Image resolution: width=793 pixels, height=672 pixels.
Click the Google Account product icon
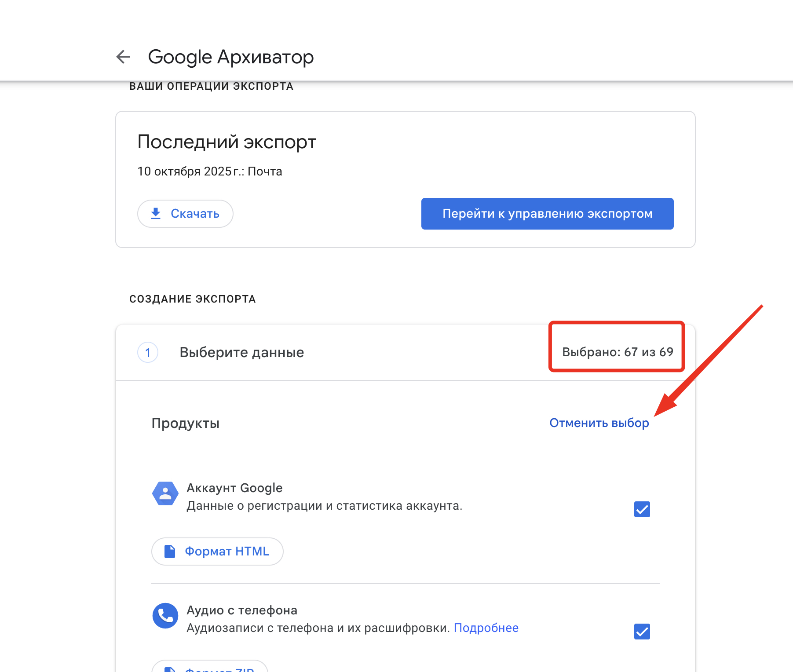point(165,493)
